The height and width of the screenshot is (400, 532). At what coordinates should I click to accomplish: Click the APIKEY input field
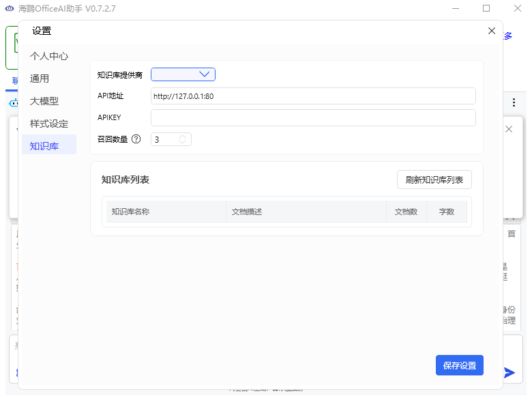click(313, 118)
